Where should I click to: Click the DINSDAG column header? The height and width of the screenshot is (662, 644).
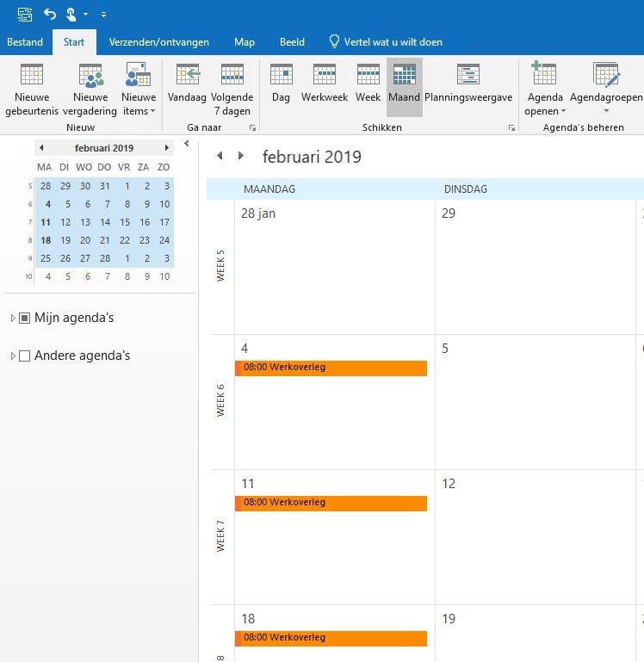click(466, 189)
